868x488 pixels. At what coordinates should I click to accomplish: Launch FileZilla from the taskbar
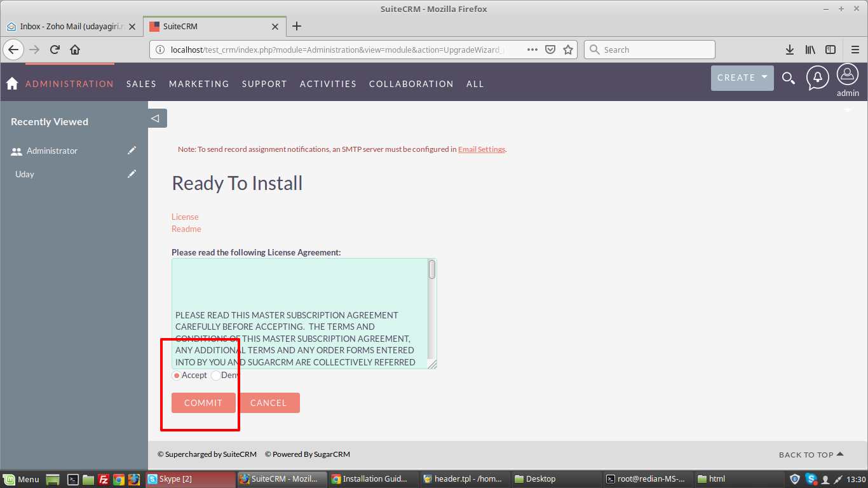pos(103,479)
